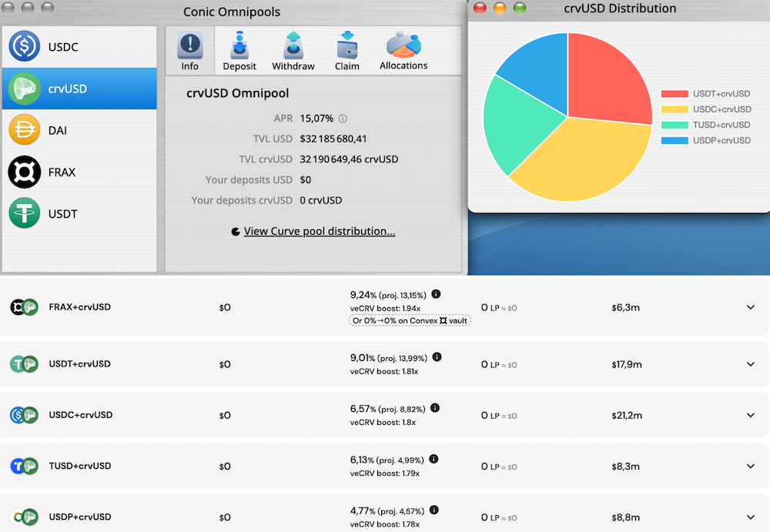Image resolution: width=770 pixels, height=532 pixels.
Task: Click the FRAX+crvUSD pool name
Action: [x=79, y=307]
